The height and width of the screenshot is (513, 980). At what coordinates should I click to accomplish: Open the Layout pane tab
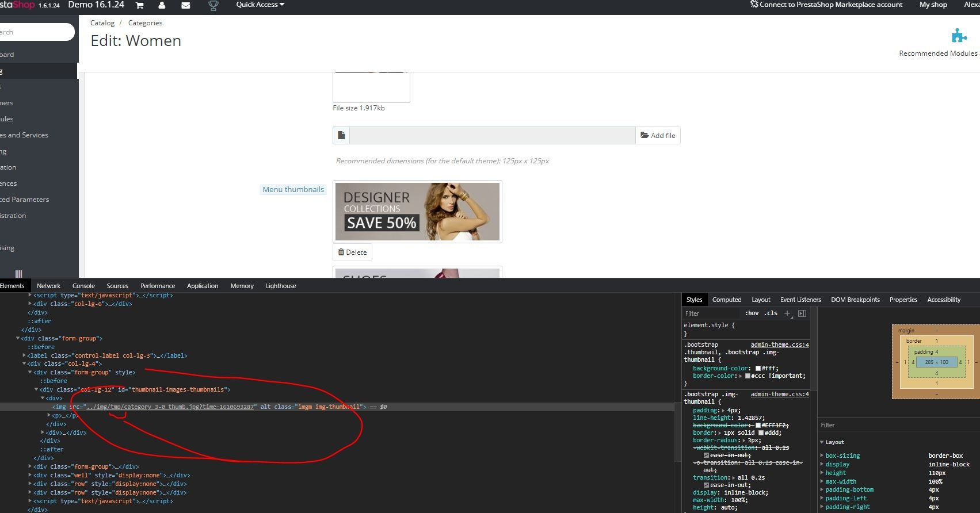[x=761, y=300]
